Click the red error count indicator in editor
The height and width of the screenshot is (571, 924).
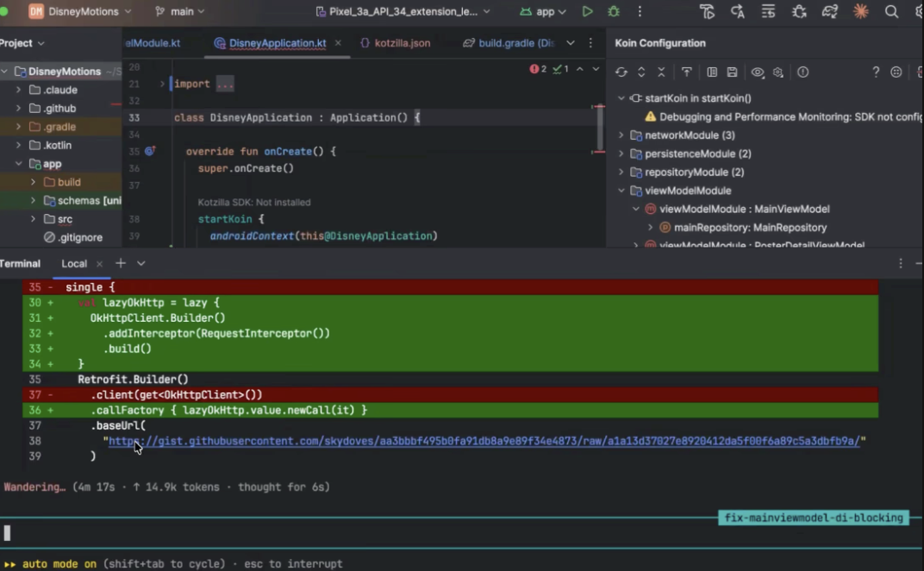[538, 69]
